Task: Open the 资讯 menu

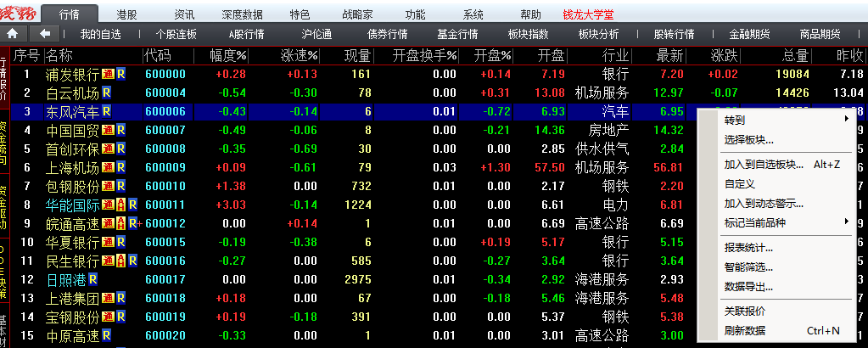Action: point(184,15)
